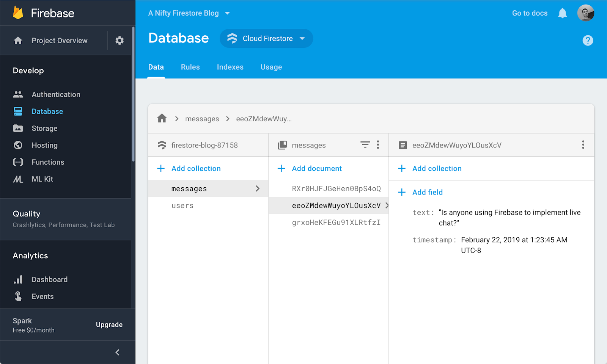The width and height of the screenshot is (607, 364).
Task: Open document eeoZMdewWuyoYLOusXcV three-dot menu
Action: pyautogui.click(x=583, y=144)
